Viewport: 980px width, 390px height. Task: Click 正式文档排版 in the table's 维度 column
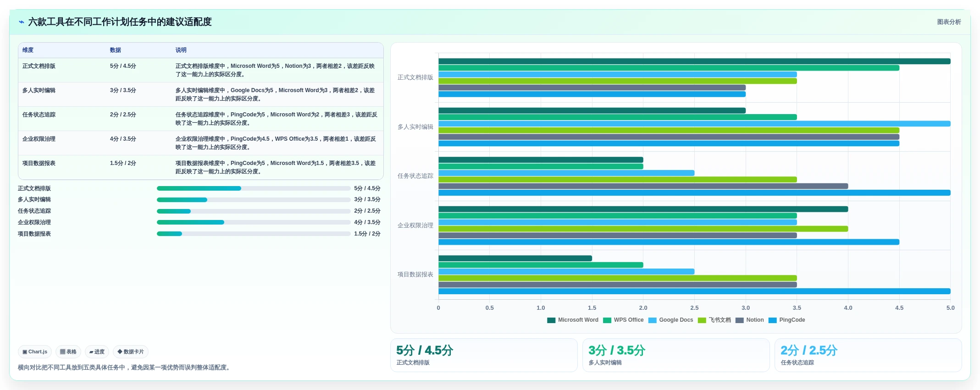(39, 66)
